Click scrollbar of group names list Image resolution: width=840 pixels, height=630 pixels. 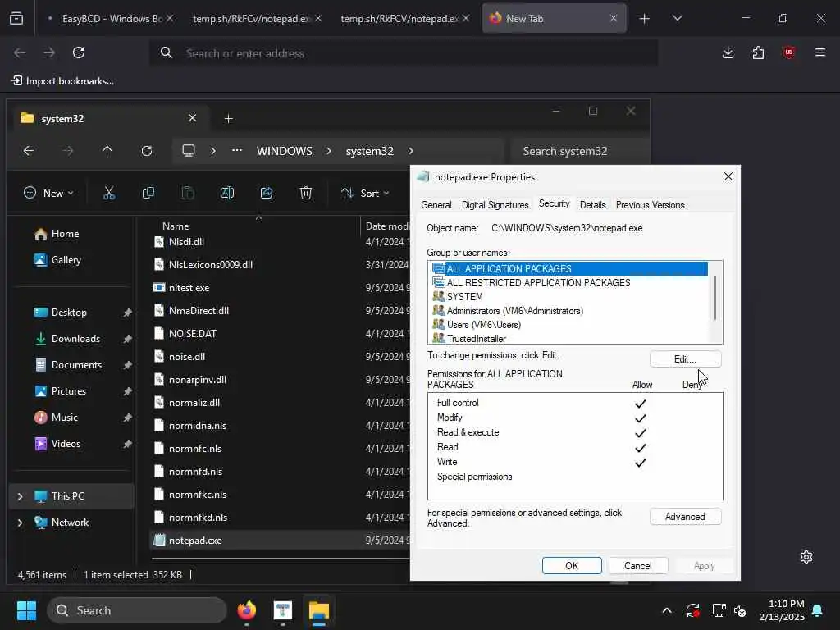pos(715,298)
